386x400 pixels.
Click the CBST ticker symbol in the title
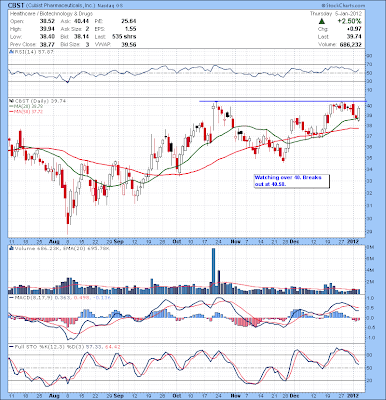click(x=15, y=6)
